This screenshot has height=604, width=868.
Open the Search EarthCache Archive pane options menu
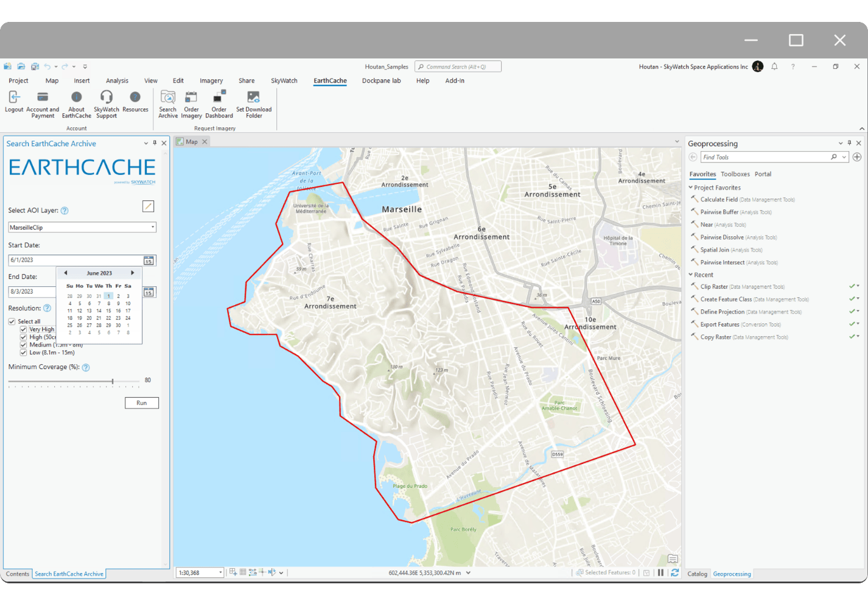[146, 143]
